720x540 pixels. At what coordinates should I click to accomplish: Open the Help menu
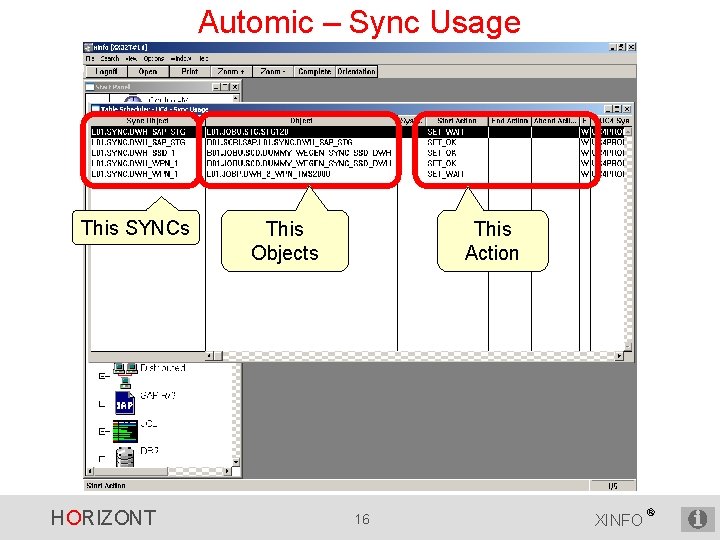[203, 58]
